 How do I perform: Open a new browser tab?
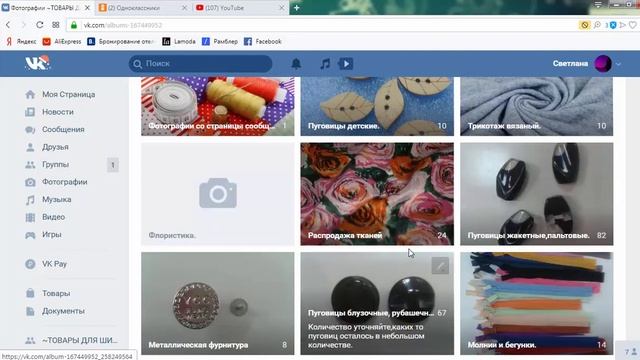click(x=297, y=8)
